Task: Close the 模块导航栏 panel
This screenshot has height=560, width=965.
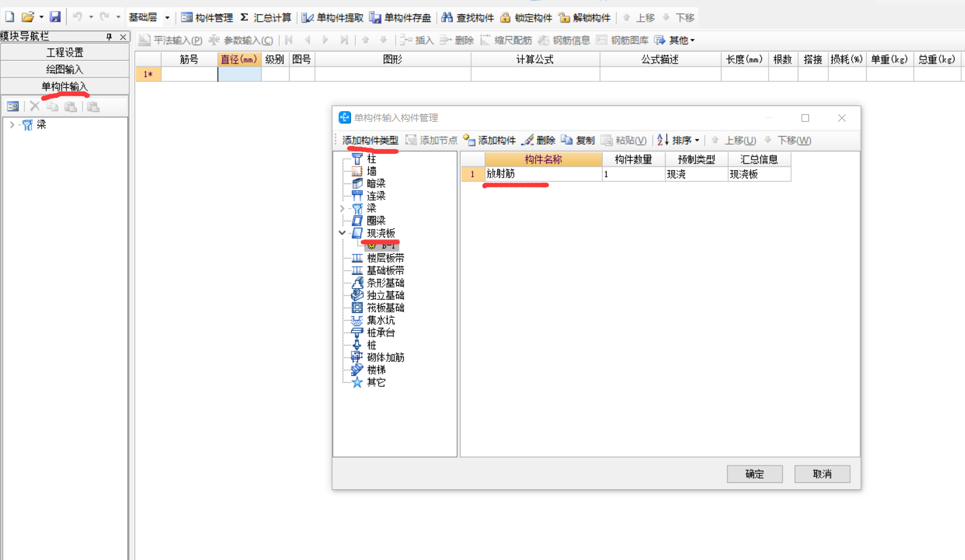Action: 123,37
